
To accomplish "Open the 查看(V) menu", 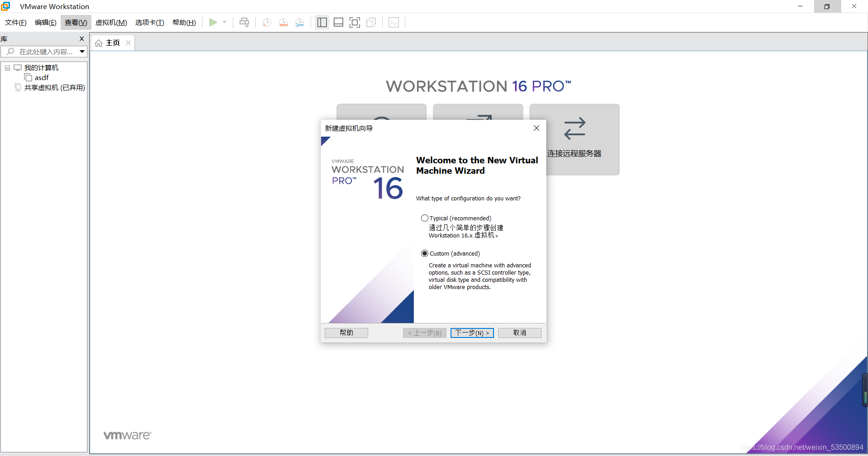I will click(x=76, y=22).
